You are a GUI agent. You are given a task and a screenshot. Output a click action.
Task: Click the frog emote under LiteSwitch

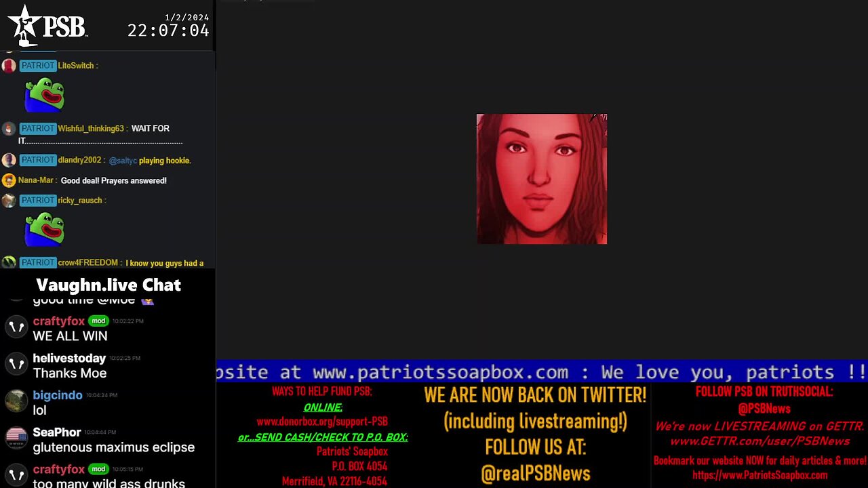click(45, 95)
